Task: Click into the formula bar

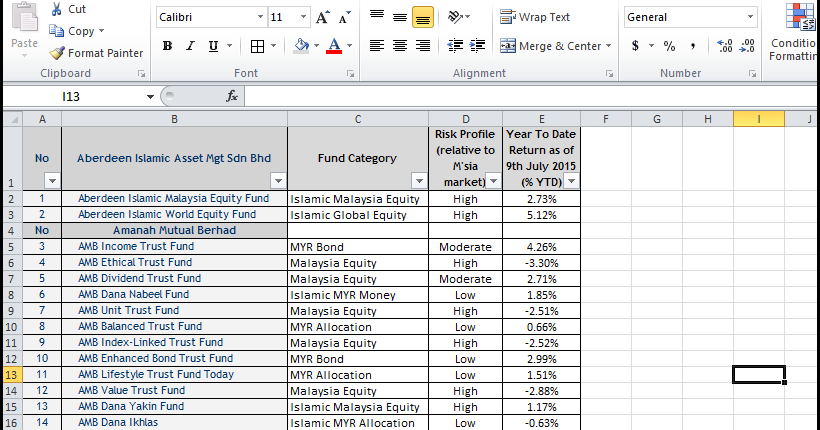Action: [531, 96]
